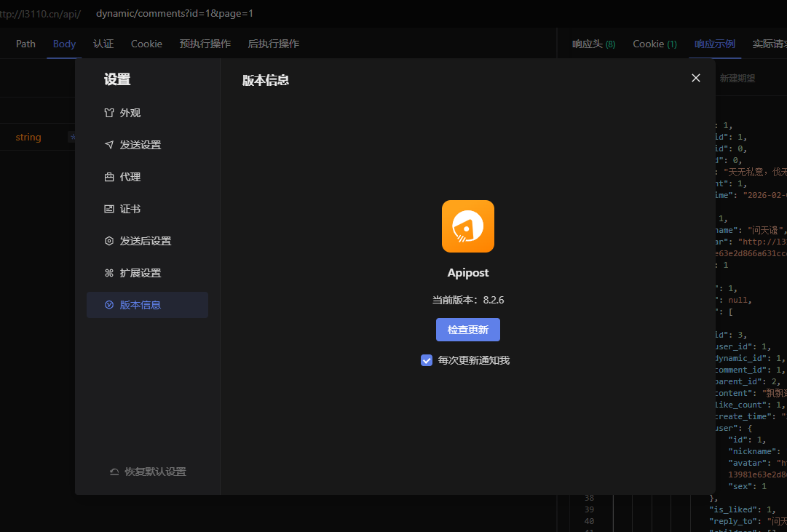Screen dimensions: 787x532
Task: Open the string type selector
Action: (x=28, y=137)
